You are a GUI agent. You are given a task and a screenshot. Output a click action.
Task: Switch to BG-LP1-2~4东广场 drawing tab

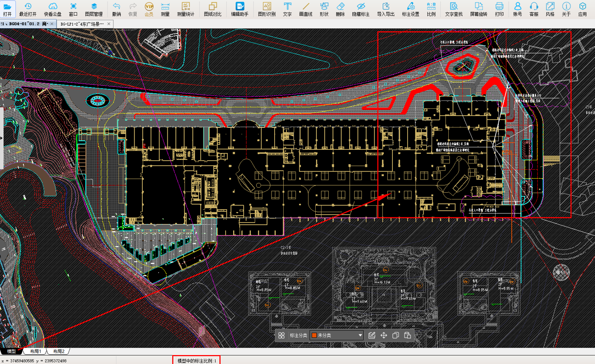pos(82,24)
